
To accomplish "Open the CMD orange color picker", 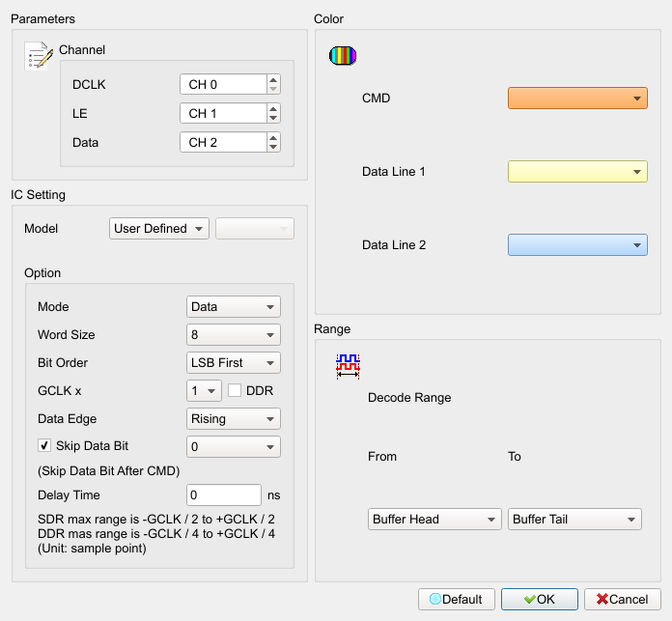I will pyautogui.click(x=577, y=99).
